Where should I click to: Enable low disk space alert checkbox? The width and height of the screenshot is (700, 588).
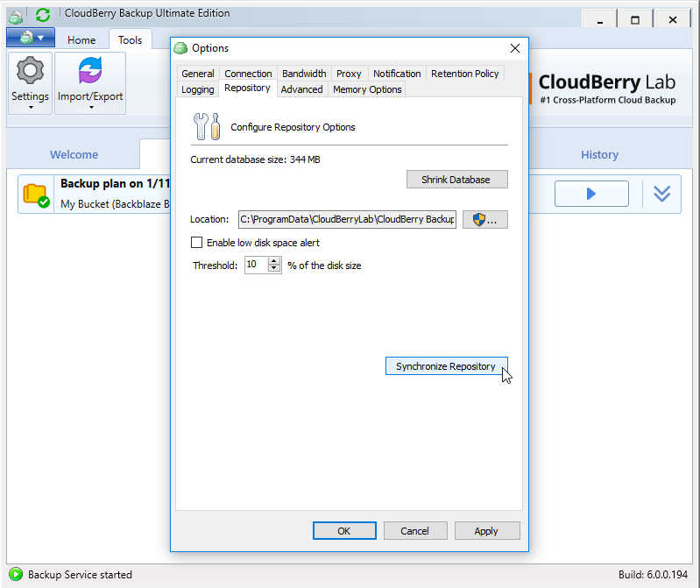point(196,243)
